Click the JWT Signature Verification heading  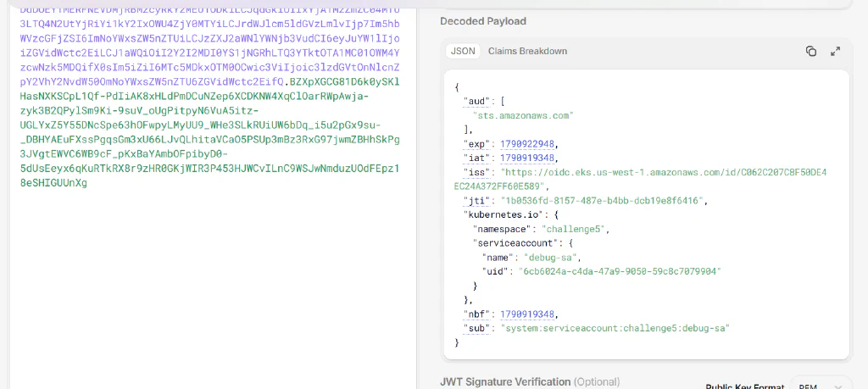tap(505, 382)
